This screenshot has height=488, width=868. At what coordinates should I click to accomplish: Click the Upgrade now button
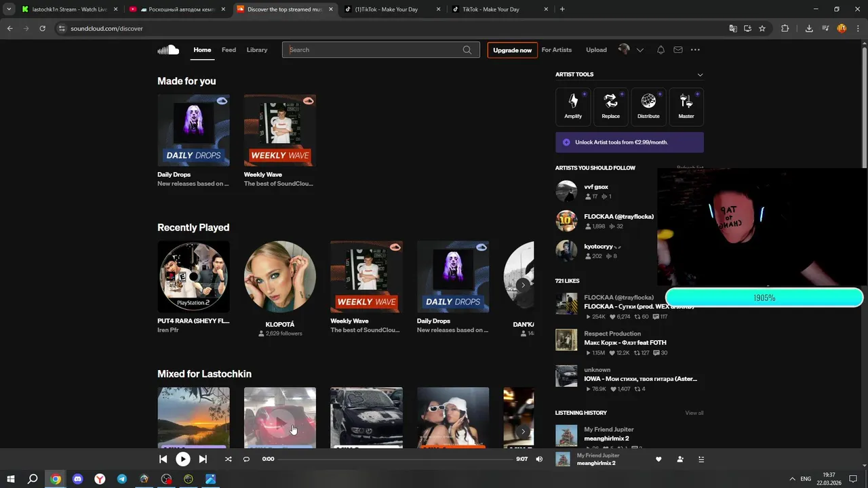tap(512, 50)
